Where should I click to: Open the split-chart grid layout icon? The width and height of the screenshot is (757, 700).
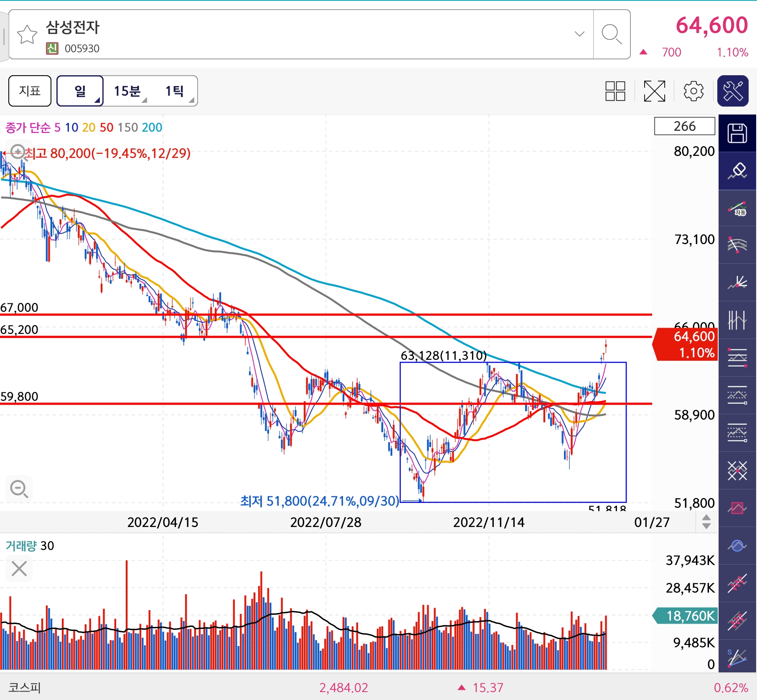pos(615,91)
